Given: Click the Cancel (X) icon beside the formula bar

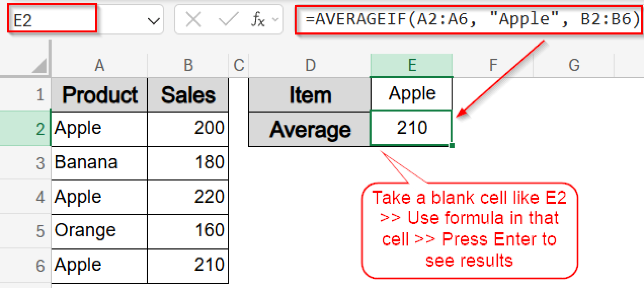Looking at the screenshot, I should click(193, 20).
